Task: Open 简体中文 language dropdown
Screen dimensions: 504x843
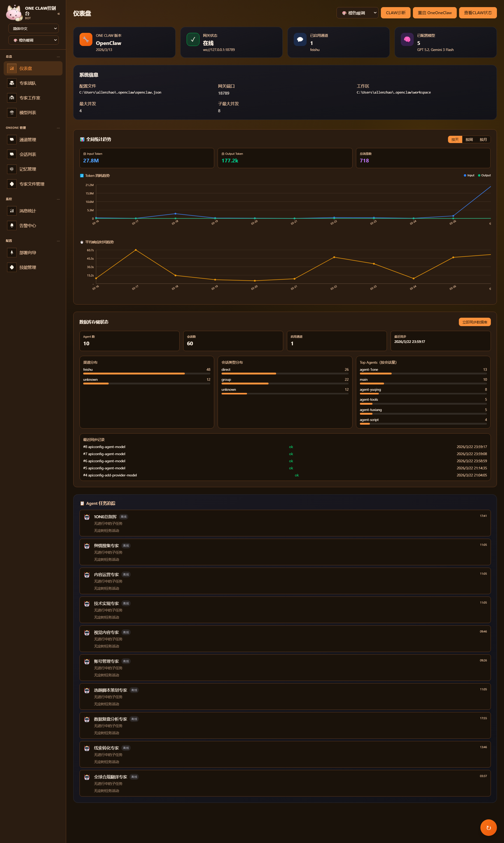Action: click(34, 29)
